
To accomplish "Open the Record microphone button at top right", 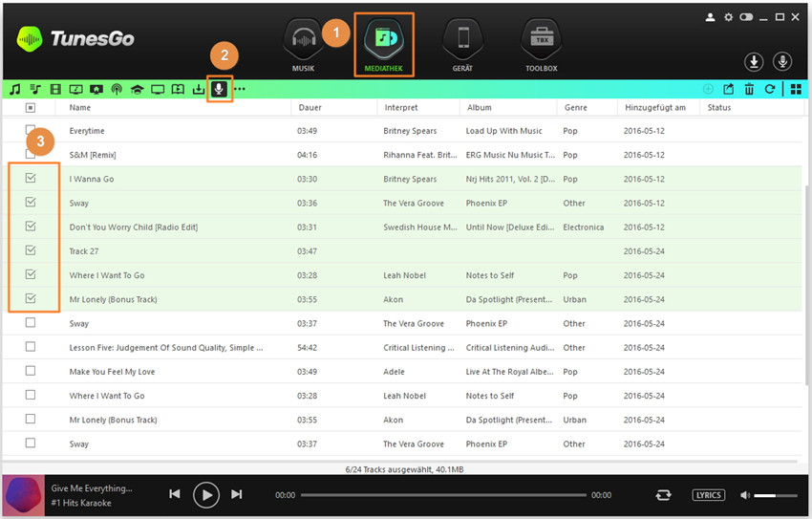I will [x=782, y=61].
